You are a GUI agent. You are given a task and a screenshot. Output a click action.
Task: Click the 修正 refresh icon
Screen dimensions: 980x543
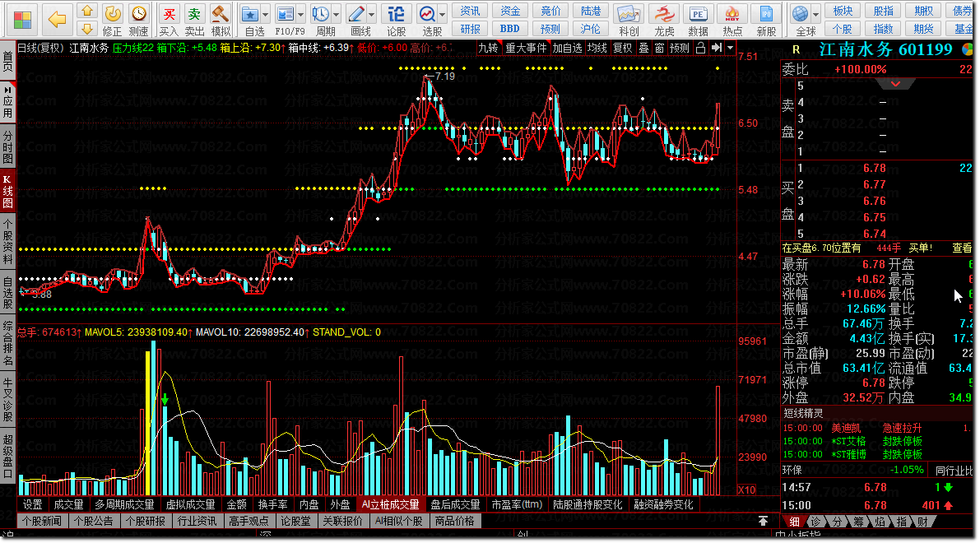click(x=113, y=14)
